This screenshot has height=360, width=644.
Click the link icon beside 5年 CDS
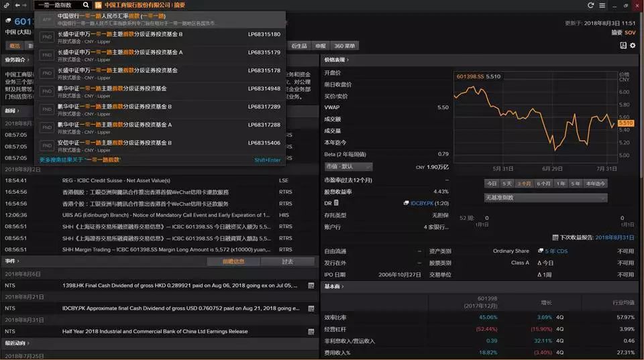click(x=541, y=251)
